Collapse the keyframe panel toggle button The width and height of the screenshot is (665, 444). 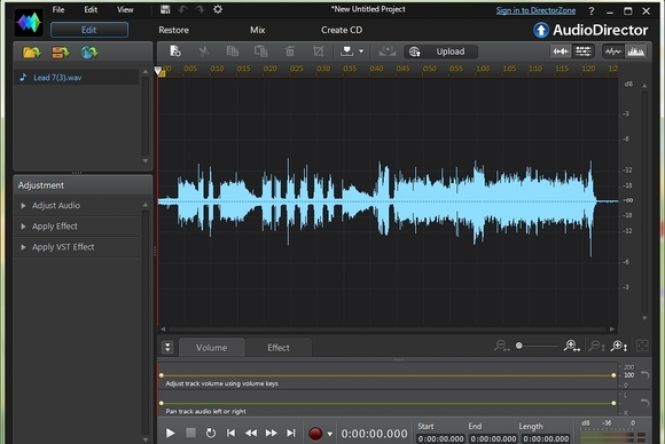tap(168, 347)
